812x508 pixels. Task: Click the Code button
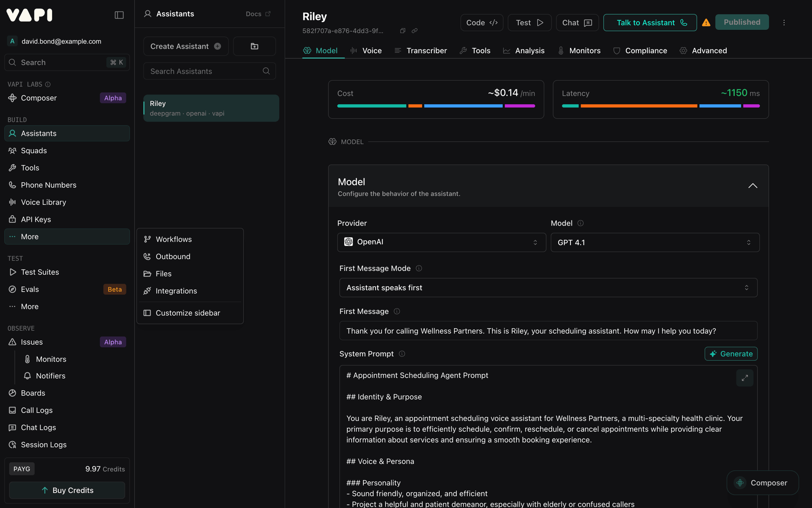click(x=482, y=22)
